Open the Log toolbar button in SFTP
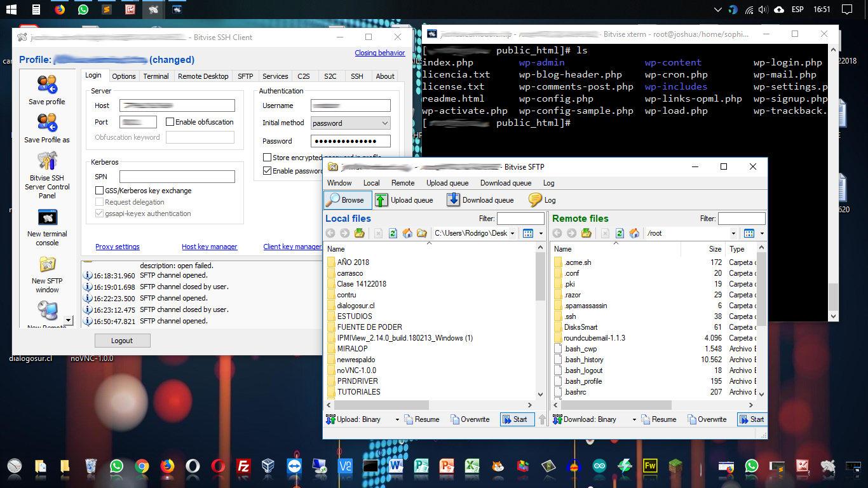868x488 pixels. tap(542, 200)
